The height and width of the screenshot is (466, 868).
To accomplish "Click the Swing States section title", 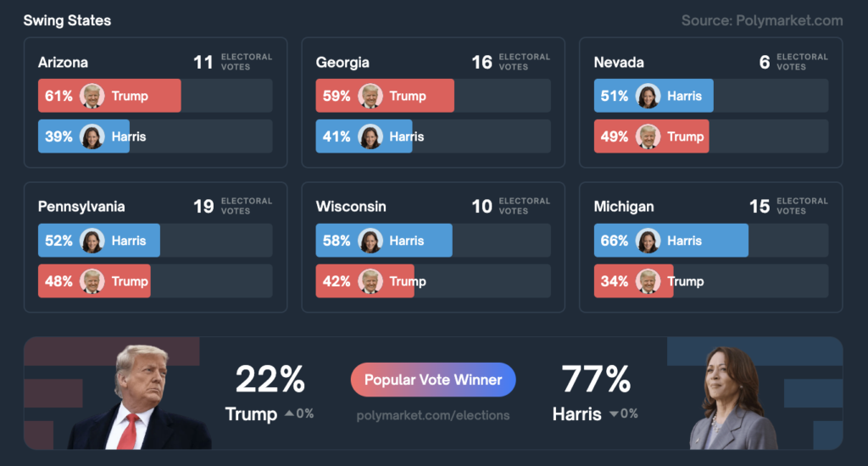I will (67, 20).
